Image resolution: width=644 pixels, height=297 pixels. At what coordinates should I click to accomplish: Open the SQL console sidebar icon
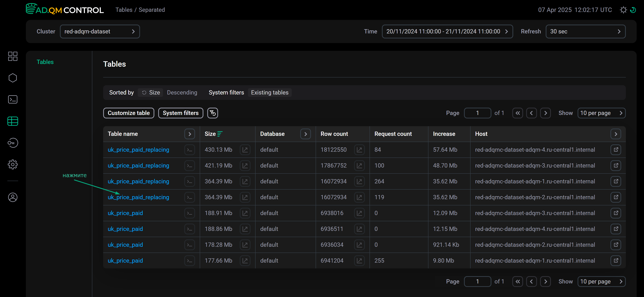(13, 100)
